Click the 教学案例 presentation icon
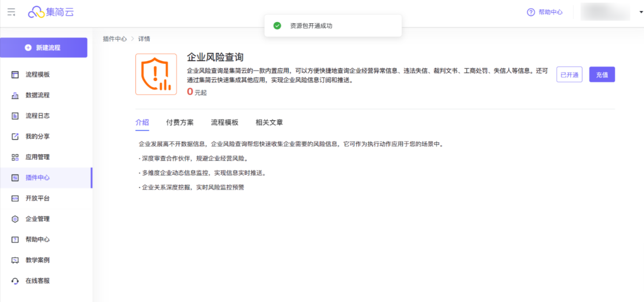The width and height of the screenshot is (644, 302). [x=15, y=260]
